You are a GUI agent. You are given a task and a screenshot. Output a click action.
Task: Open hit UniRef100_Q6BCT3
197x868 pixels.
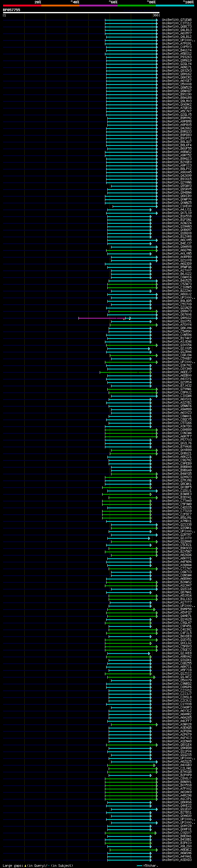(177, 26)
